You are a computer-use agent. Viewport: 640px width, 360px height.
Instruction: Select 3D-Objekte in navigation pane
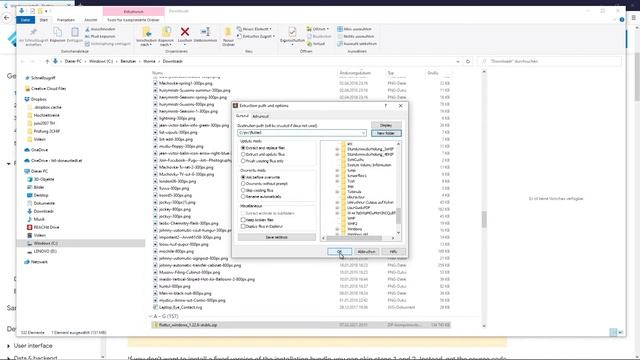point(40,179)
